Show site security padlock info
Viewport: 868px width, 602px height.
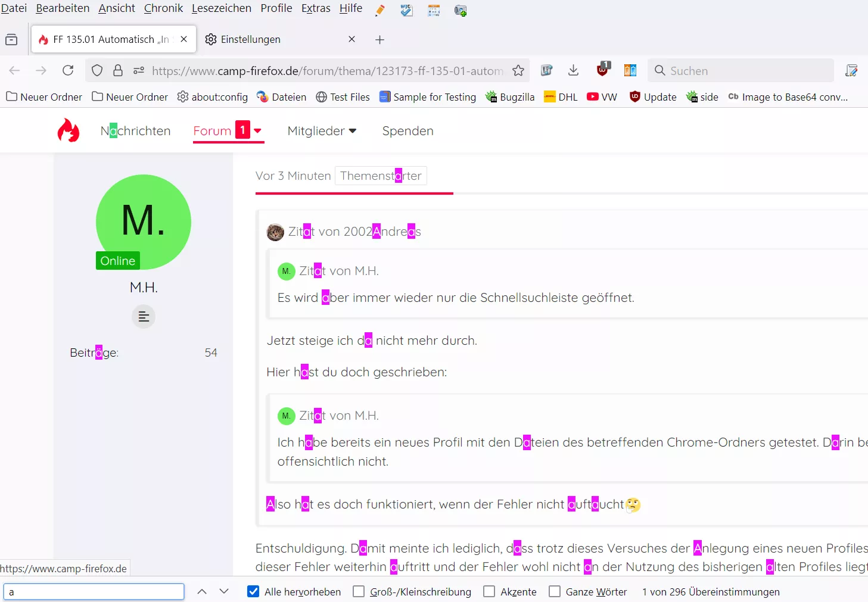tap(118, 70)
